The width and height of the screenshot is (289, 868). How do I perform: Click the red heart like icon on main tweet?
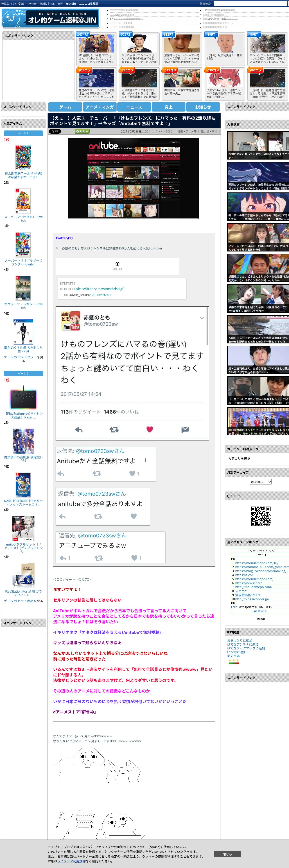coord(150,429)
